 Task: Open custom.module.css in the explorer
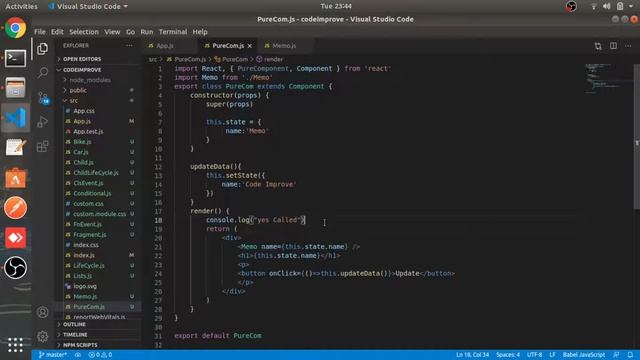99,214
